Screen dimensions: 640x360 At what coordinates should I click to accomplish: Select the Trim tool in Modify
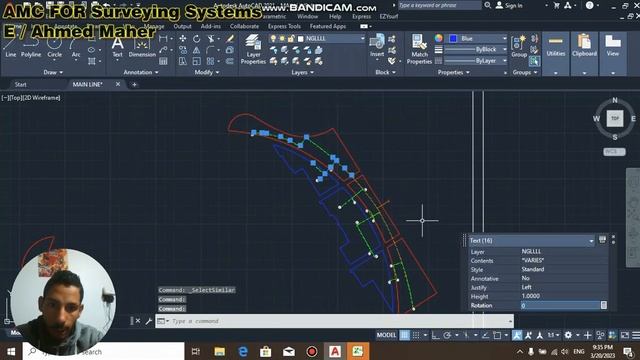(x=211, y=39)
